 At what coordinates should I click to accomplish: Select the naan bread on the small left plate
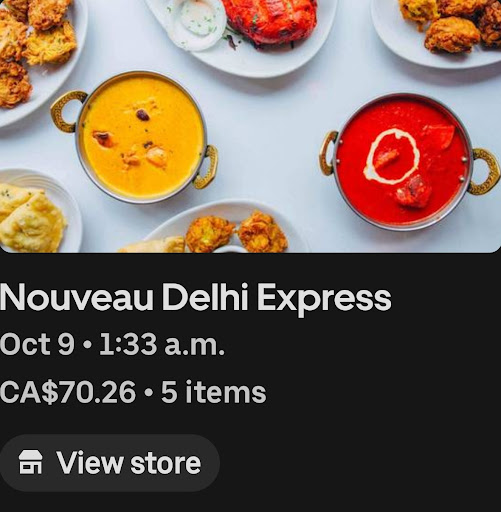tap(30, 218)
